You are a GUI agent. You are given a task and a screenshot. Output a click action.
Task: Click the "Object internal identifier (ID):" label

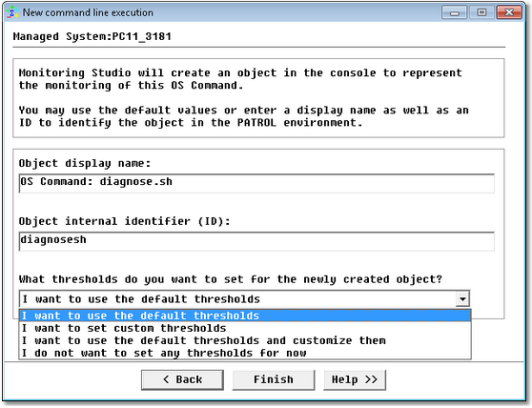point(125,221)
